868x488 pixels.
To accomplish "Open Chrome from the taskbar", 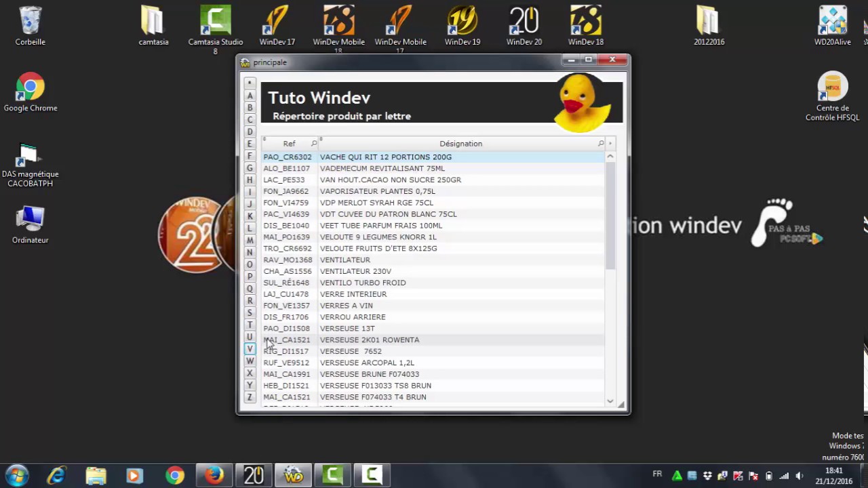I will [x=175, y=476].
